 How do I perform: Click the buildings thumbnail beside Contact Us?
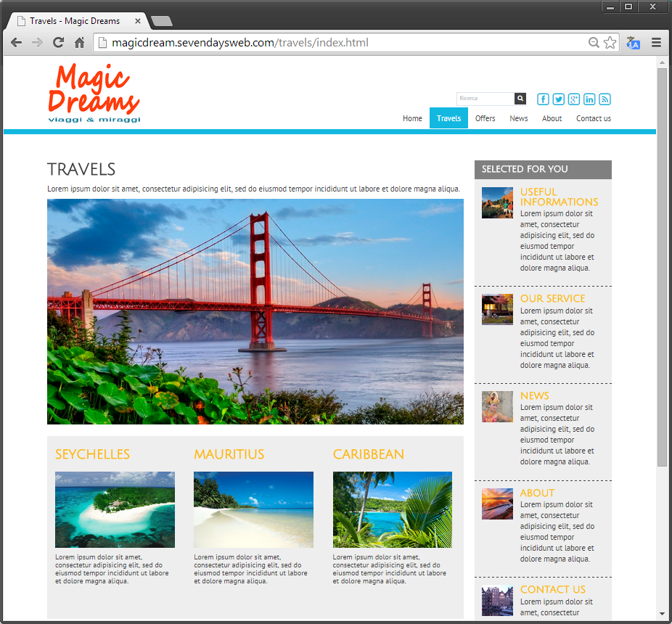[x=497, y=601]
